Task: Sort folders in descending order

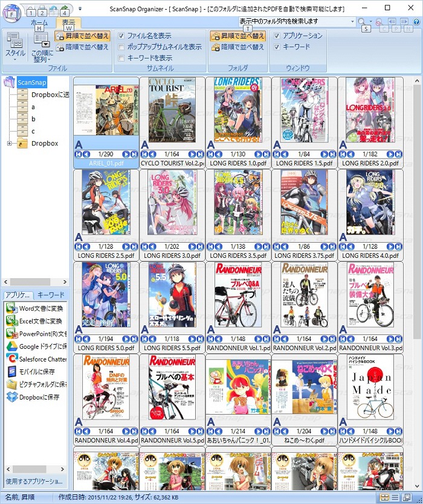Action: pos(238,47)
